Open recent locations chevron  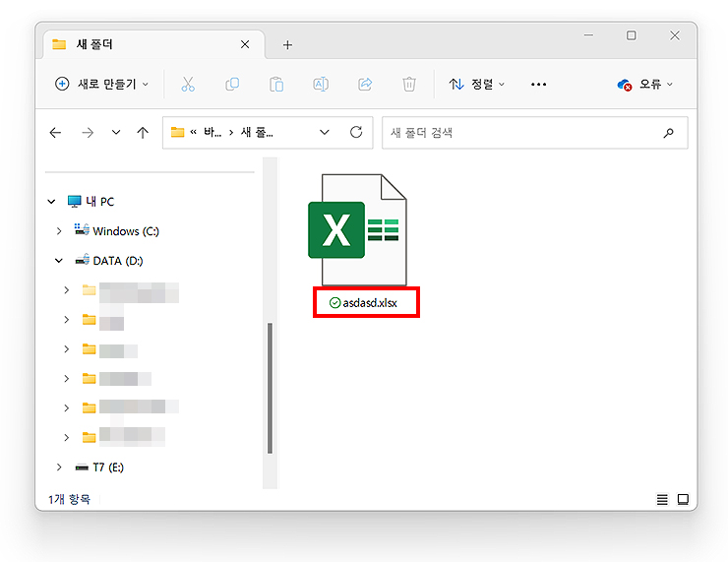pos(116,133)
